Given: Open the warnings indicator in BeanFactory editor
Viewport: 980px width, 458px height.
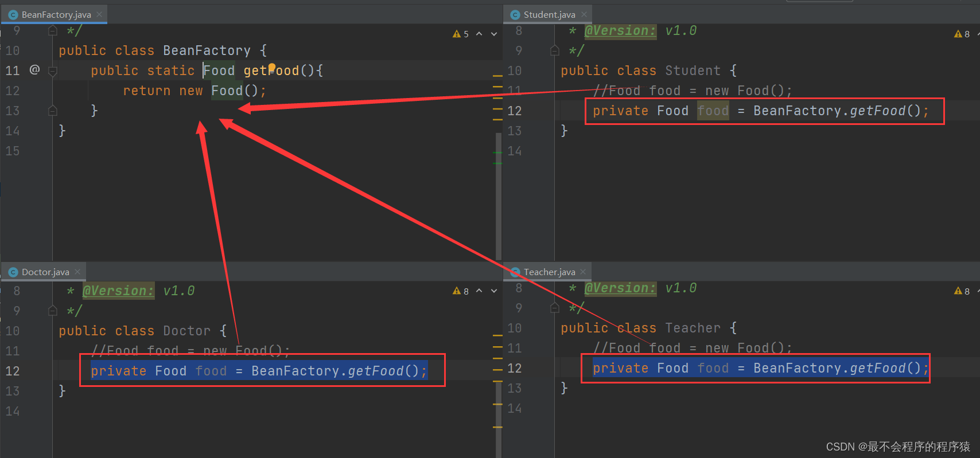Looking at the screenshot, I should coord(461,34).
